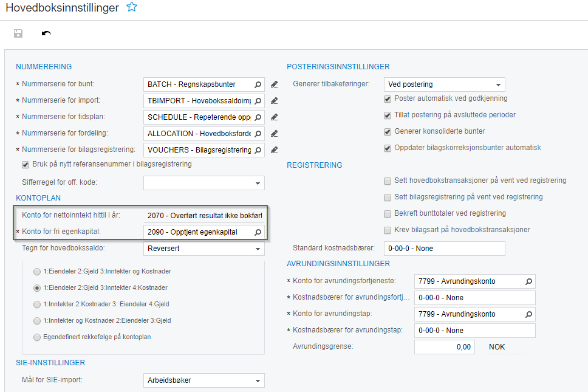Toggle Generer konsoliderte bunter checkbox
Viewport: 588px width, 392px height.
[388, 132]
